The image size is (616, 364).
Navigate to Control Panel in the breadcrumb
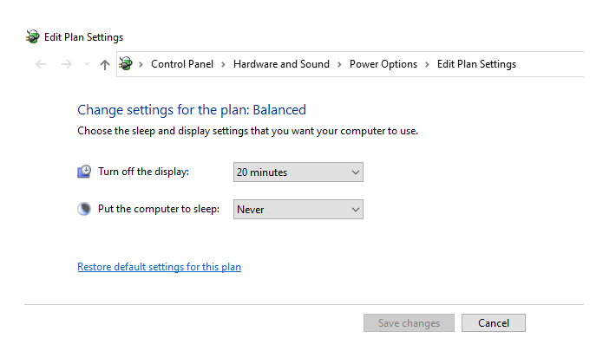pos(181,64)
